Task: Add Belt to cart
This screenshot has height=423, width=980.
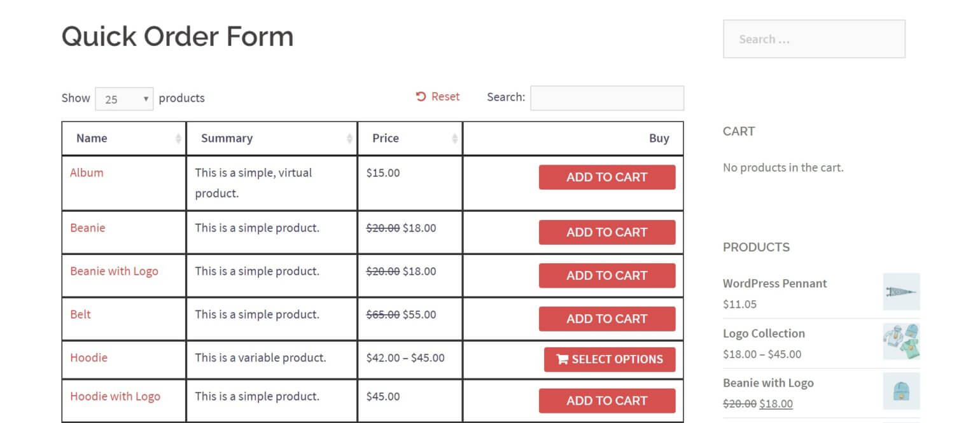Action: pyautogui.click(x=607, y=319)
